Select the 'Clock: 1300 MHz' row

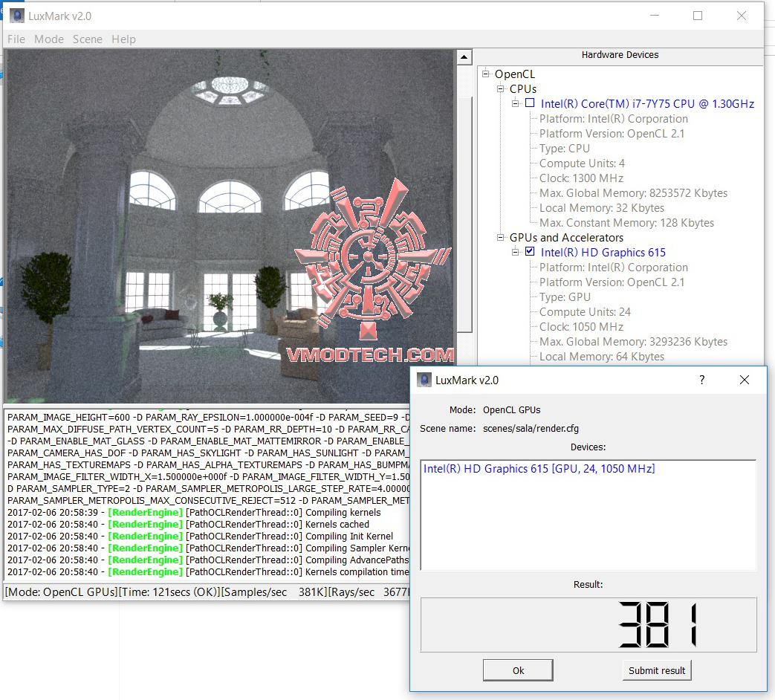pos(581,178)
